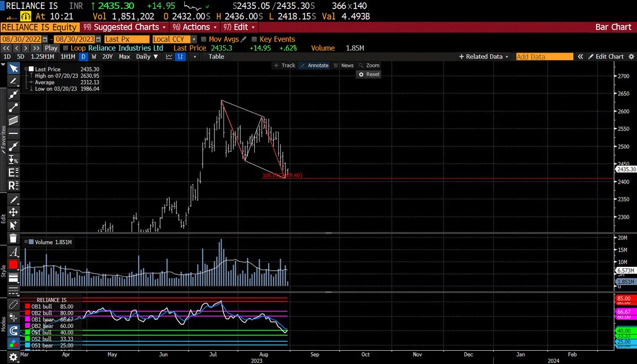Click Edit Chart button
Image resolution: width=637 pixels, height=364 pixels.
coord(605,56)
